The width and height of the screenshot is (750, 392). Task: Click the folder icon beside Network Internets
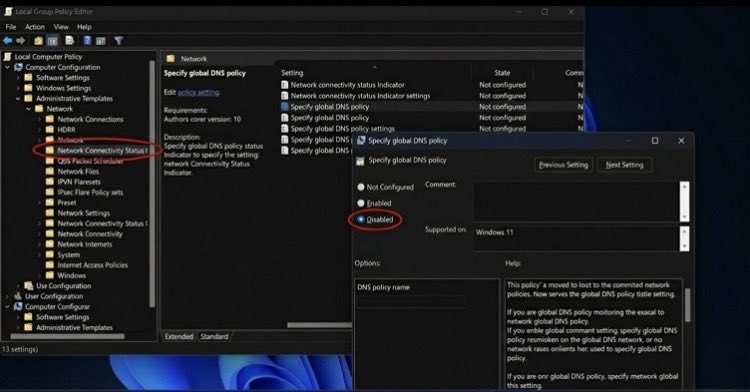[x=50, y=244]
